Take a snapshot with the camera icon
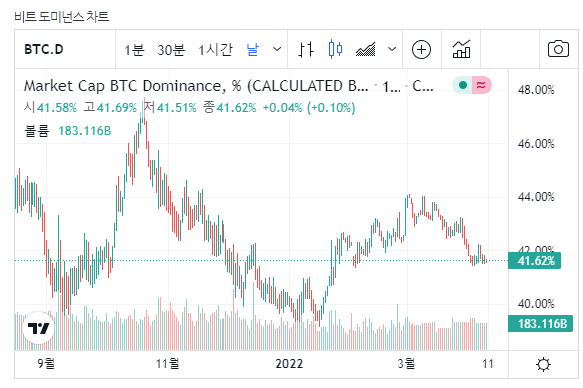Screen dimensions: 583x388 pyautogui.click(x=558, y=49)
